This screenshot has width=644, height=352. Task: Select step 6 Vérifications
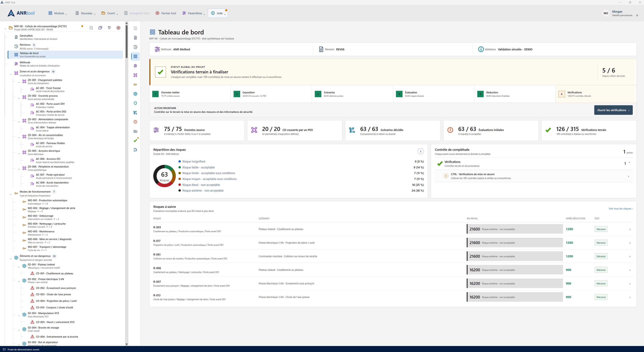(596, 94)
